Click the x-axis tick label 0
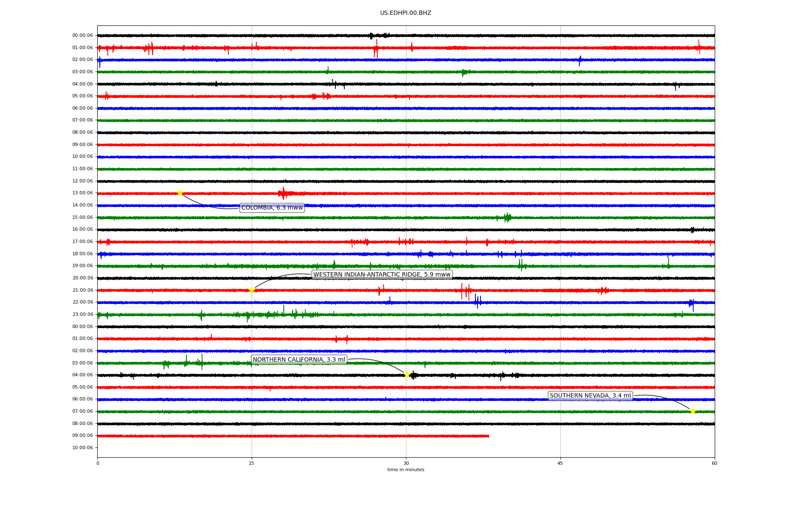812x508 pixels. pos(98,463)
